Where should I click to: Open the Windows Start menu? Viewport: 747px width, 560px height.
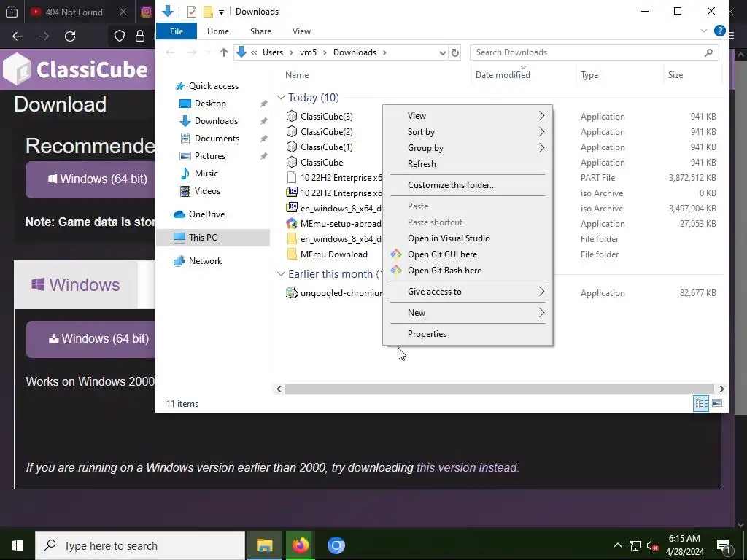tap(18, 545)
